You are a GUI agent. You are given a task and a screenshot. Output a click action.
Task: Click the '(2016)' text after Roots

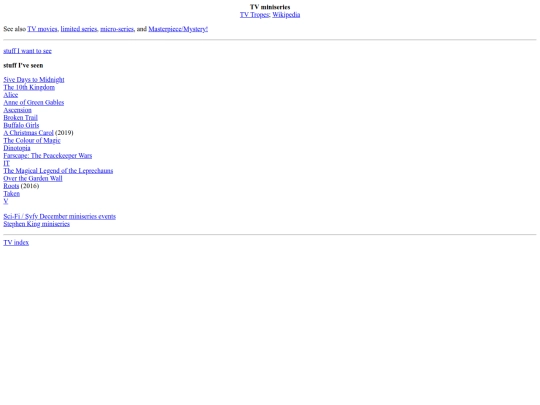tap(30, 186)
